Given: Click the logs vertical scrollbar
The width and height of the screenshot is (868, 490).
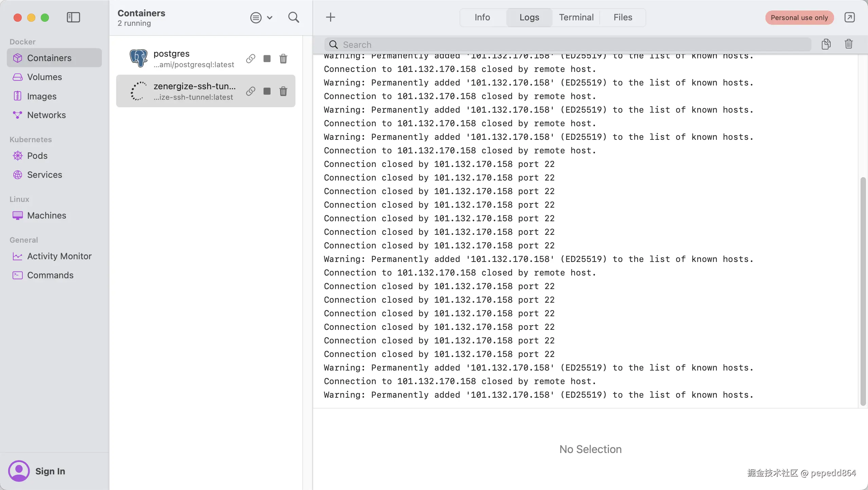Looking at the screenshot, I should coord(863,292).
